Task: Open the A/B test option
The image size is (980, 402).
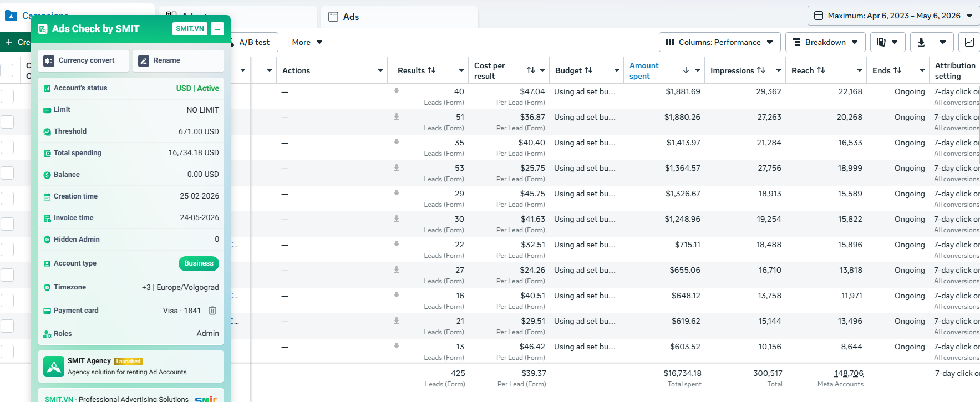Action: click(x=255, y=42)
